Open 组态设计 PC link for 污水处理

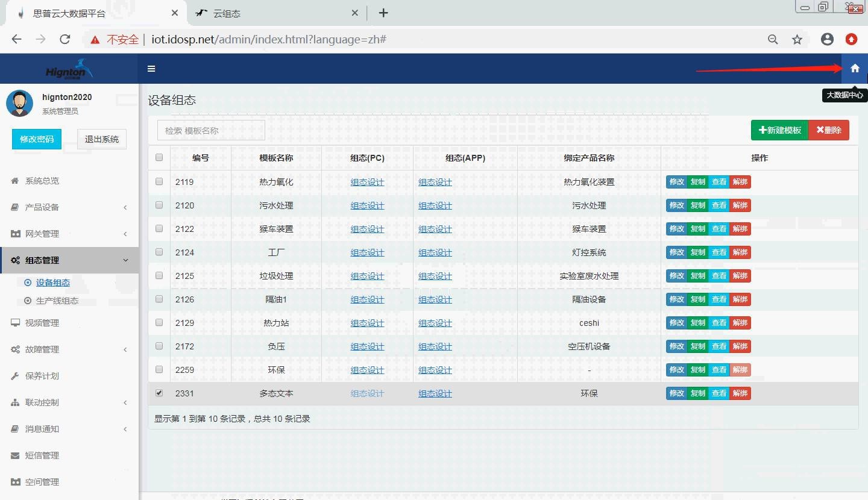click(367, 205)
